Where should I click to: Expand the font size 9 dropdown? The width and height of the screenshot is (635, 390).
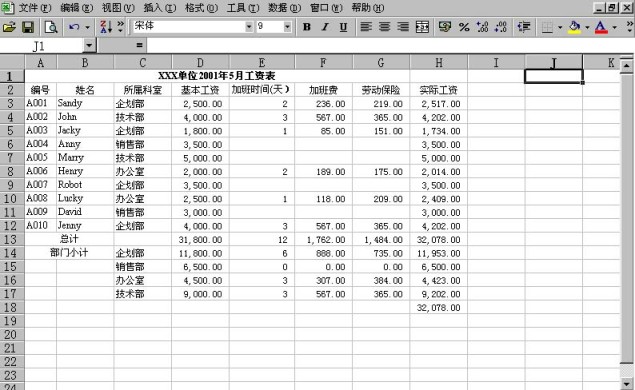[287, 27]
